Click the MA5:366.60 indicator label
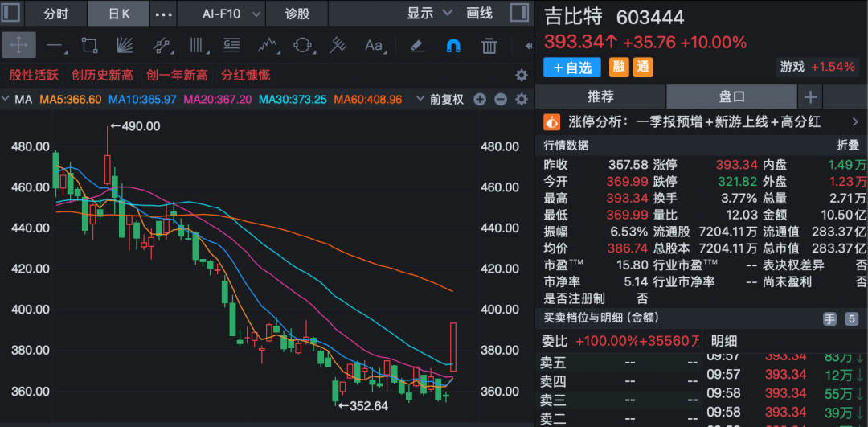Image resolution: width=868 pixels, height=427 pixels. tap(71, 100)
